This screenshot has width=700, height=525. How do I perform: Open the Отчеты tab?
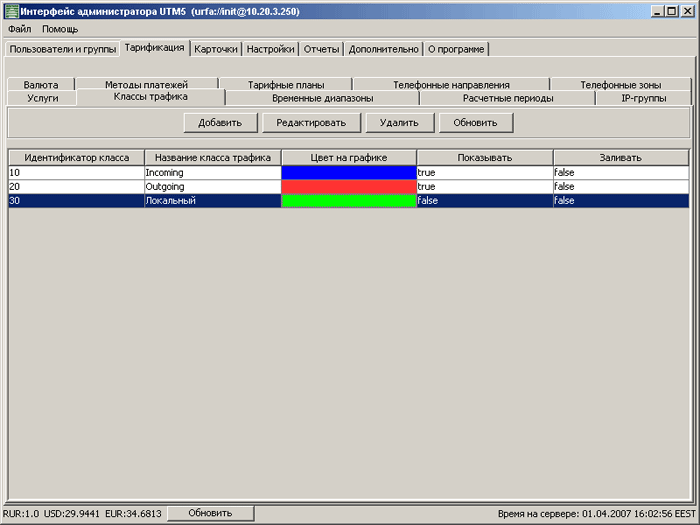[321, 49]
